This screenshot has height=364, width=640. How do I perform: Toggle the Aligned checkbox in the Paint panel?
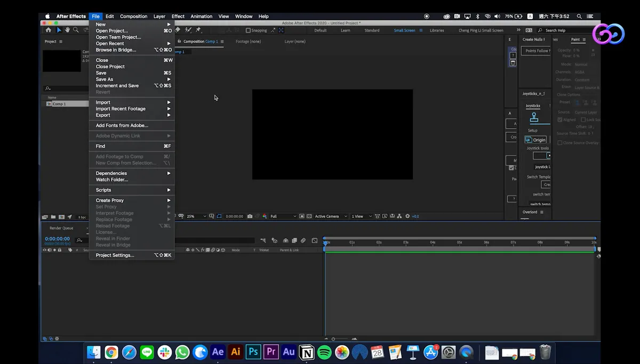pos(559,119)
